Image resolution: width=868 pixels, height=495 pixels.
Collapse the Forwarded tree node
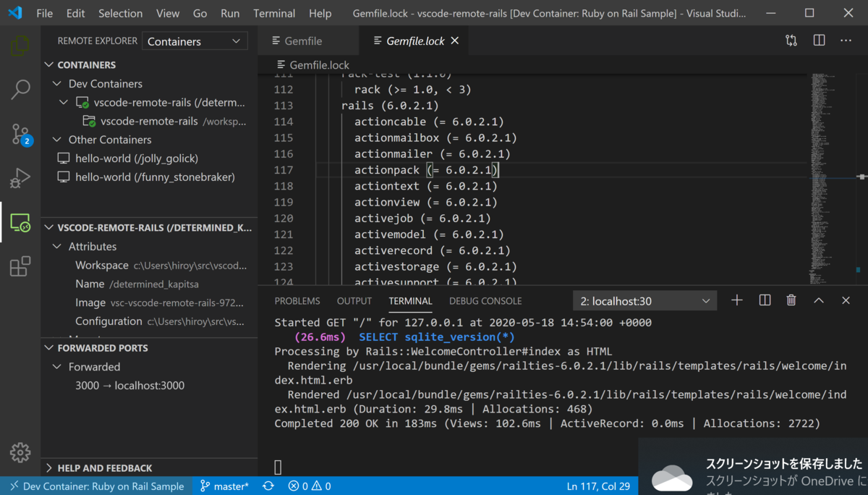click(57, 367)
